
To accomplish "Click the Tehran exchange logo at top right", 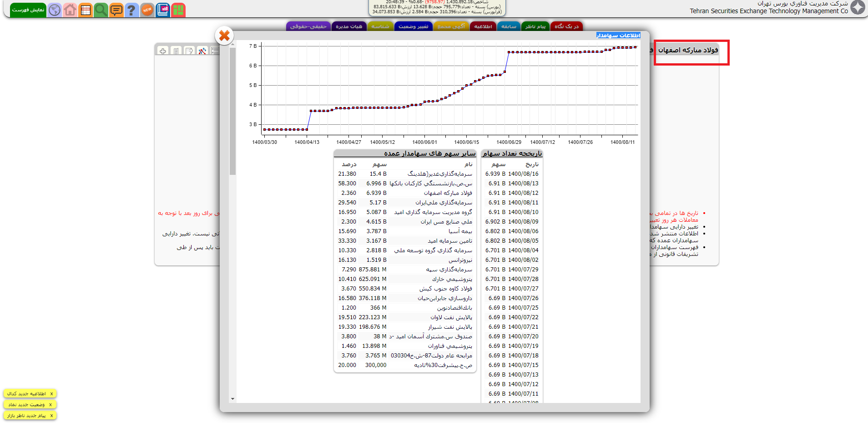I will pos(858,7).
